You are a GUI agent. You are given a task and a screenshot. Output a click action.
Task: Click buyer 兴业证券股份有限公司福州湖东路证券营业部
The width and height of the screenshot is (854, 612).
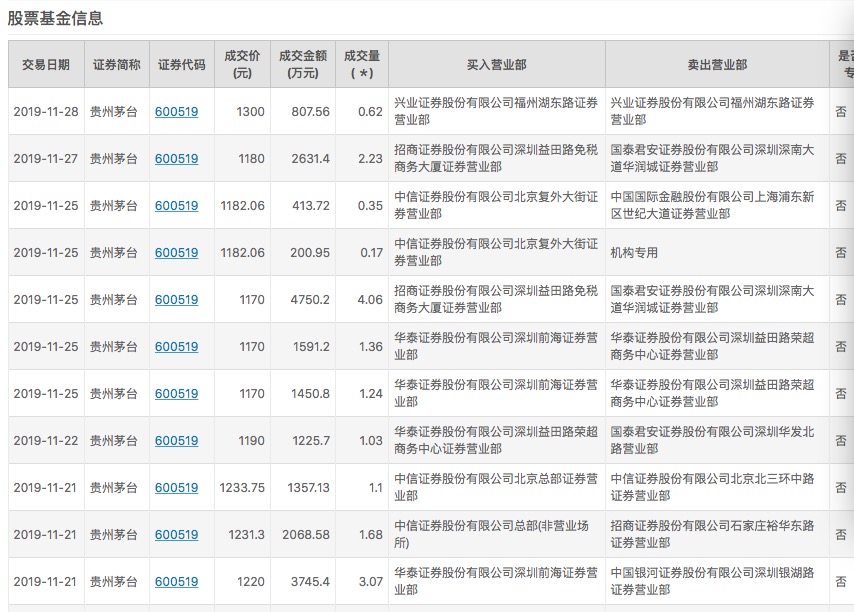click(x=496, y=111)
